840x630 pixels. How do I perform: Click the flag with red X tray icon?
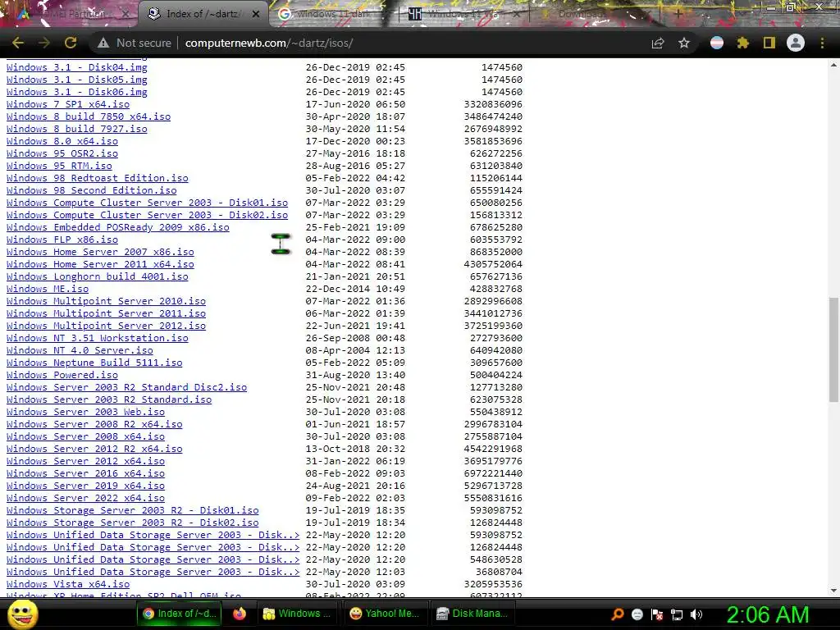[x=657, y=614]
